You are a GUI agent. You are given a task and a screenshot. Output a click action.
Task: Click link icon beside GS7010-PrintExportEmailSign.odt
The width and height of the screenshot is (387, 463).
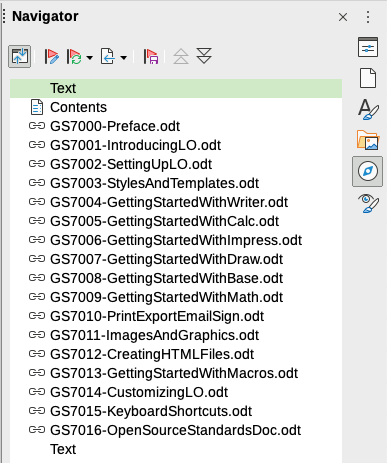pyautogui.click(x=37, y=316)
